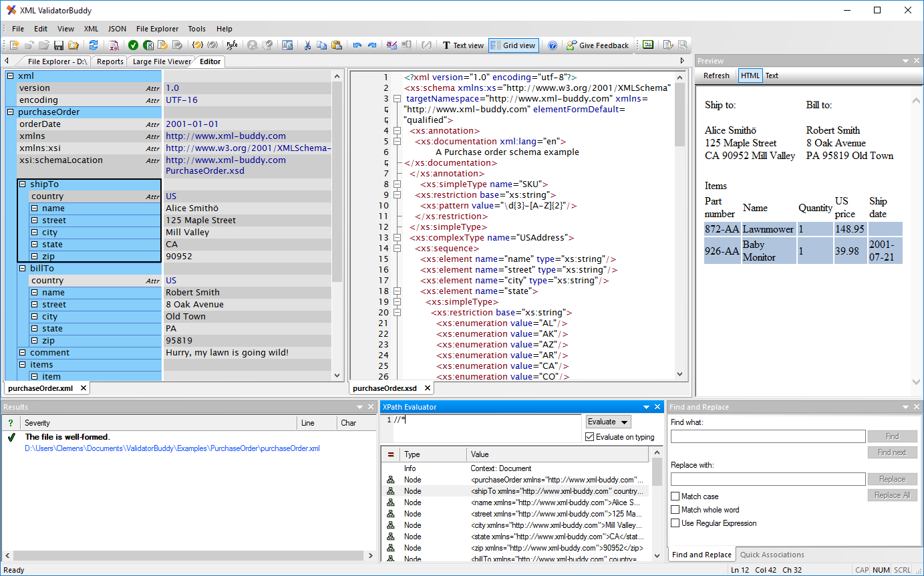
Task: Enable Use Regular Expression option
Action: pyautogui.click(x=675, y=523)
